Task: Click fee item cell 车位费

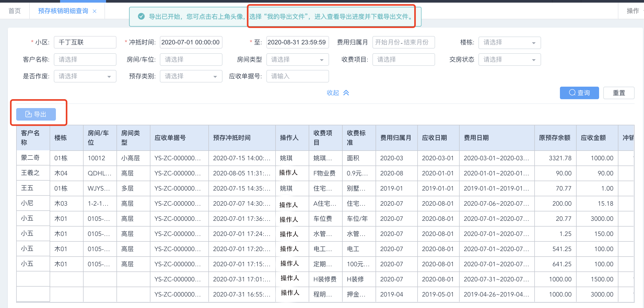Action: 326,219
